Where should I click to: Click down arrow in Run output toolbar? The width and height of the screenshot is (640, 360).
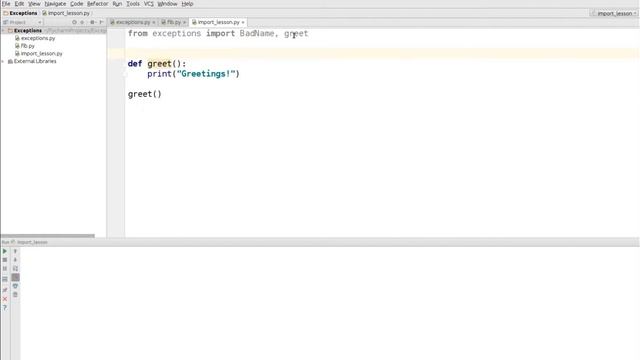[15, 260]
